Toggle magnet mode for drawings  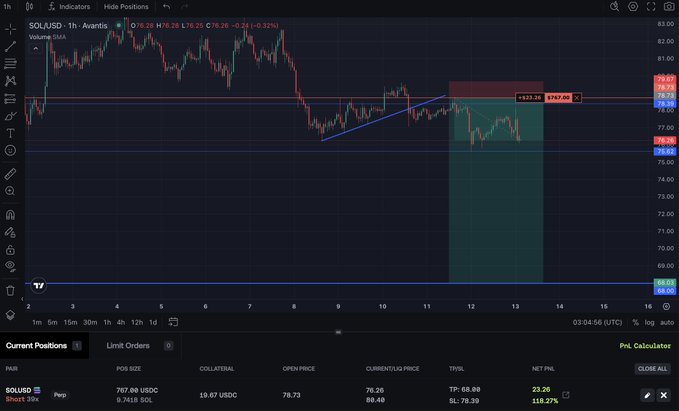(10, 215)
